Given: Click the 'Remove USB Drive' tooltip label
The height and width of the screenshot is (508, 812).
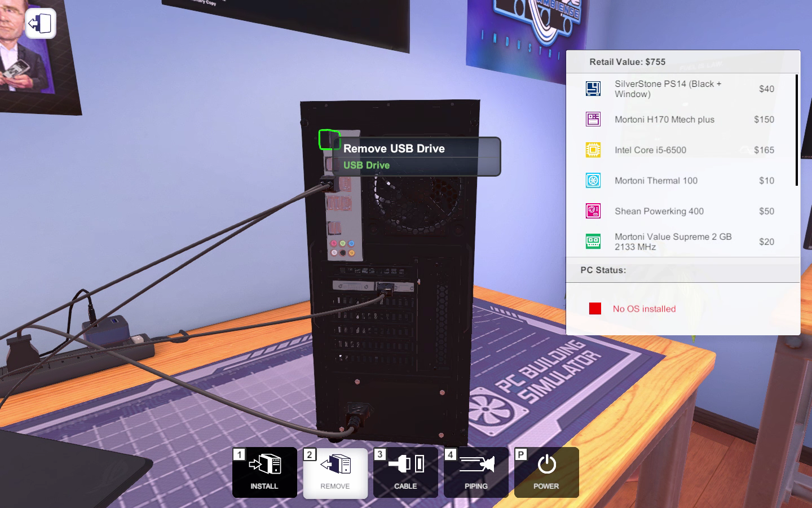Looking at the screenshot, I should click(394, 148).
